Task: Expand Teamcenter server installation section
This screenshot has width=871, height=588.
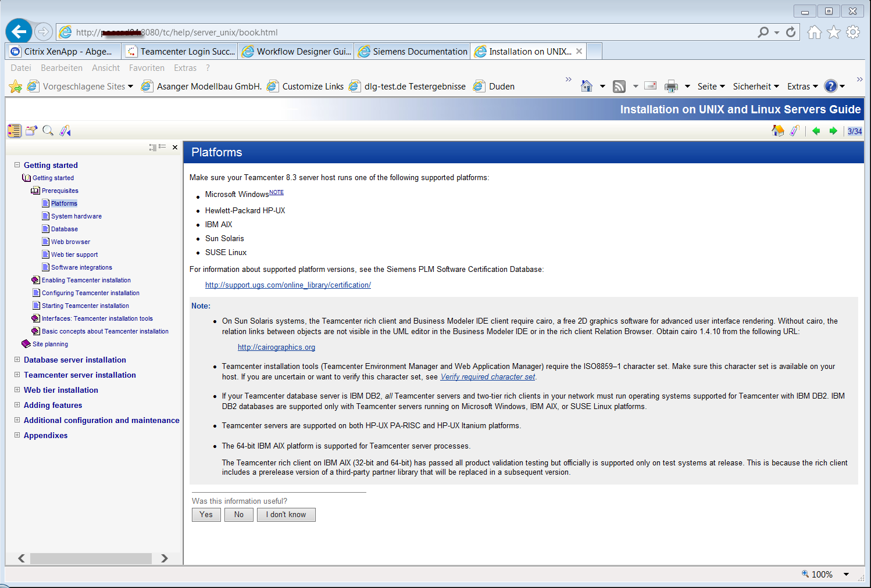Action: (x=17, y=375)
